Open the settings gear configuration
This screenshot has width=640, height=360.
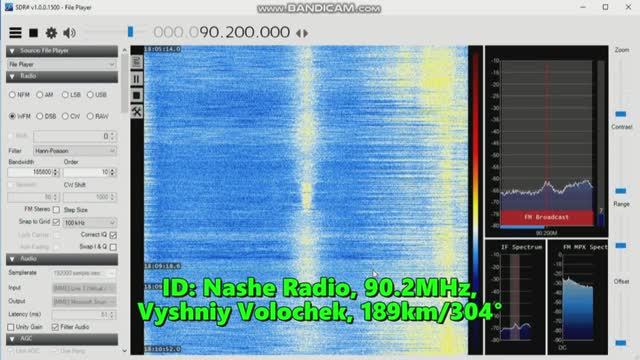(51, 33)
